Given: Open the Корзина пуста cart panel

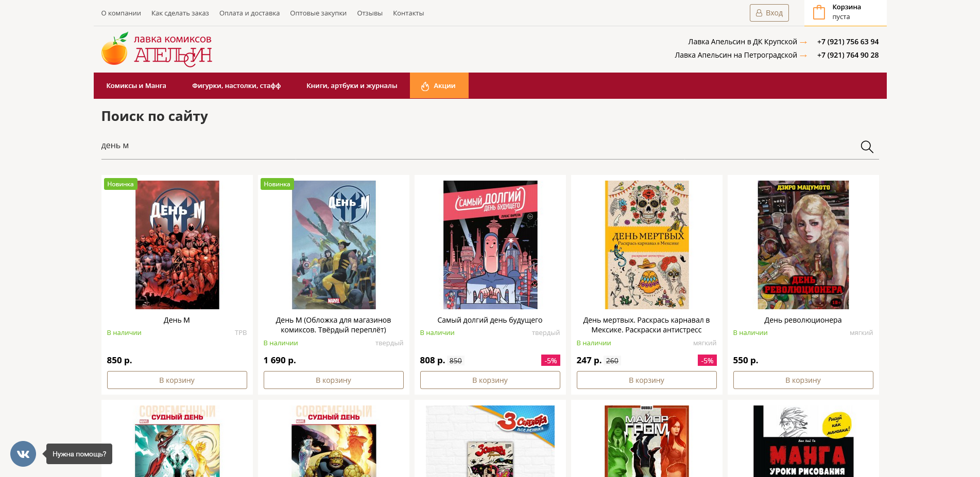Looking at the screenshot, I should tap(846, 12).
